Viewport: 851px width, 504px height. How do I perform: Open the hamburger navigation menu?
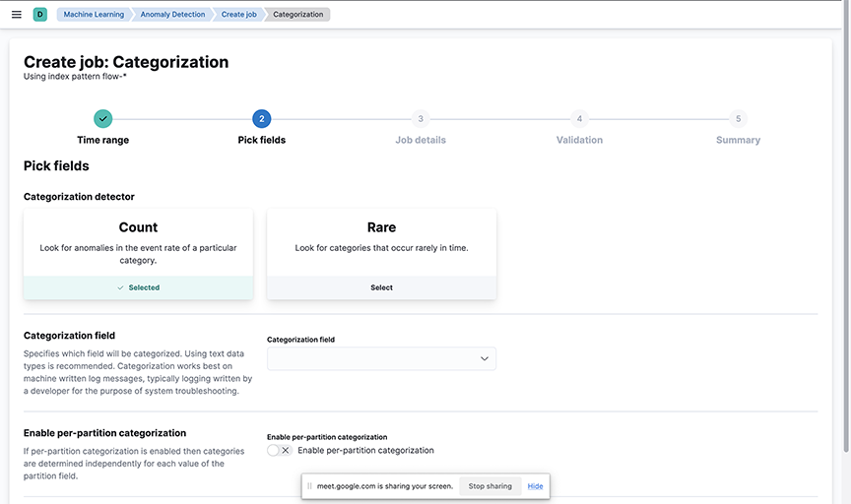17,15
